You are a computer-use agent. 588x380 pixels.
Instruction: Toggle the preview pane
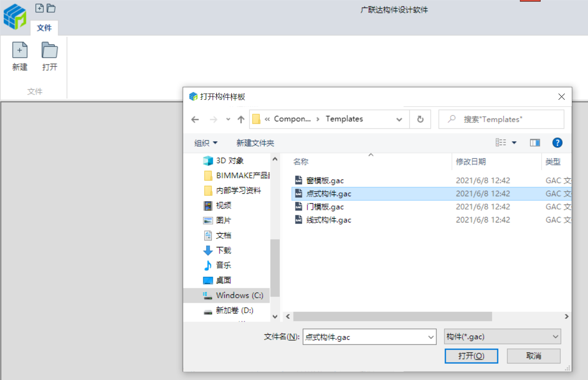(535, 143)
